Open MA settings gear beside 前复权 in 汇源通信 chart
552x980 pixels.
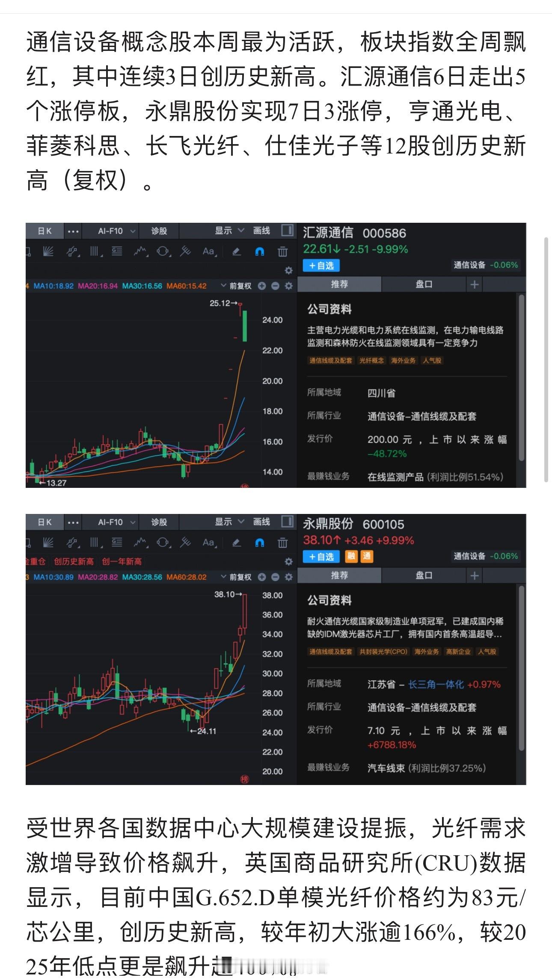tap(288, 286)
